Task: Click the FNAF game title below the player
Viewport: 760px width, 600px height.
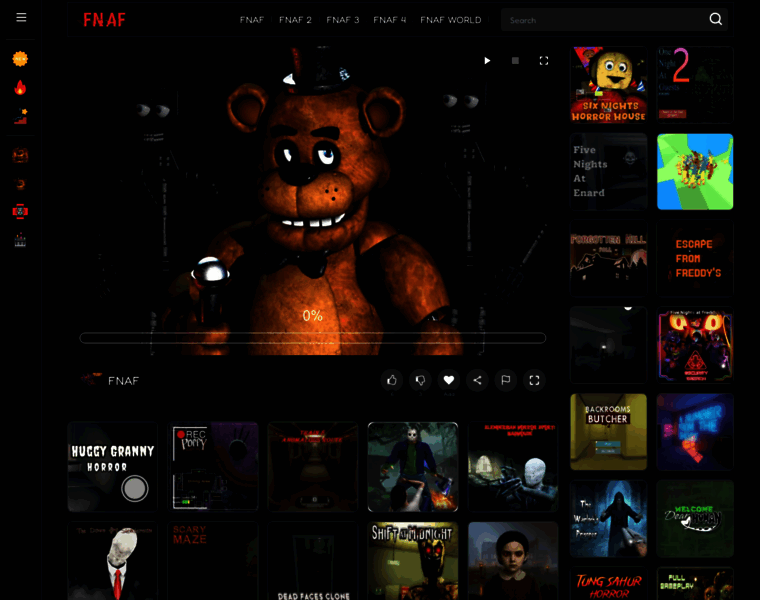Action: [124, 381]
